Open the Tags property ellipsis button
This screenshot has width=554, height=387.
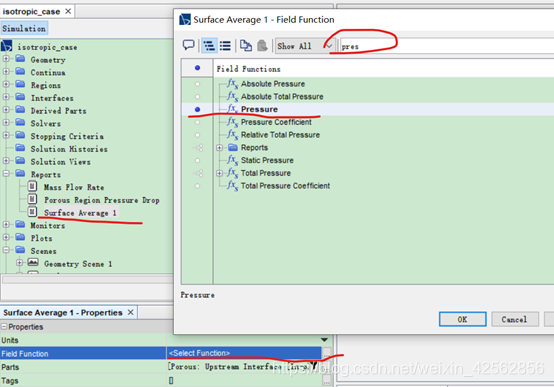click(x=327, y=380)
